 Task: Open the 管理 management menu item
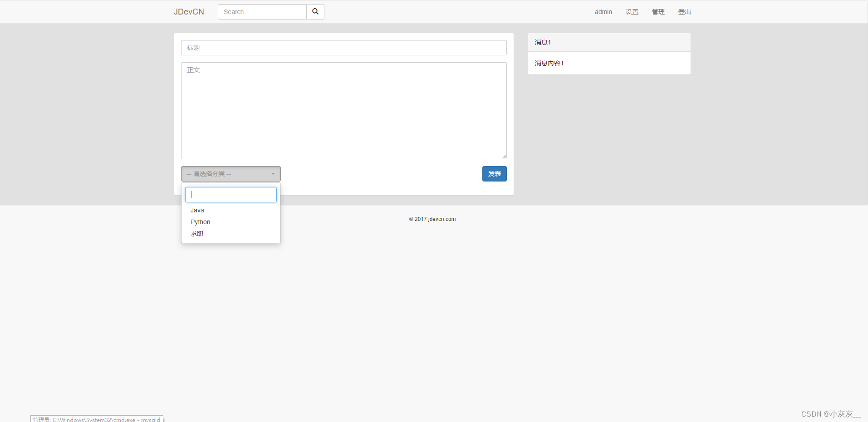click(658, 12)
